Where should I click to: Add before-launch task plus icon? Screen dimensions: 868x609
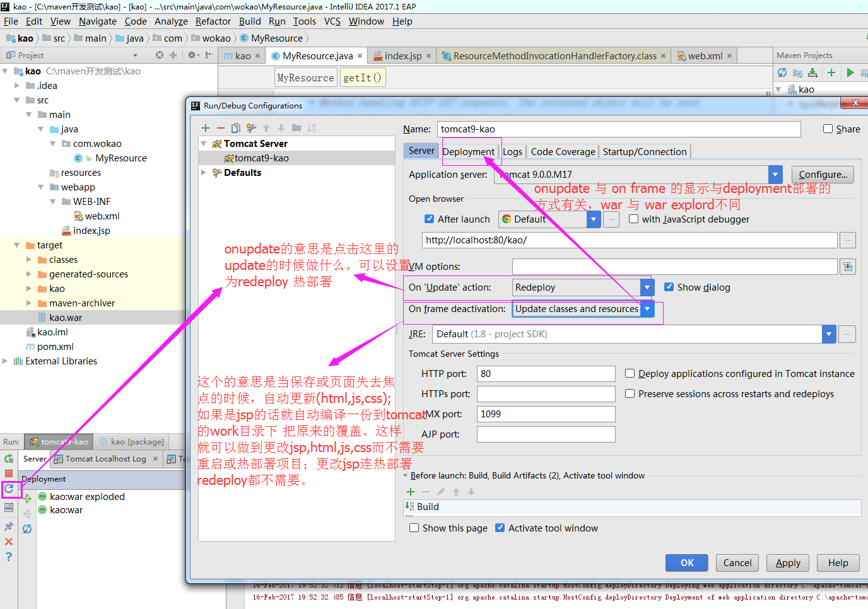[x=411, y=492]
